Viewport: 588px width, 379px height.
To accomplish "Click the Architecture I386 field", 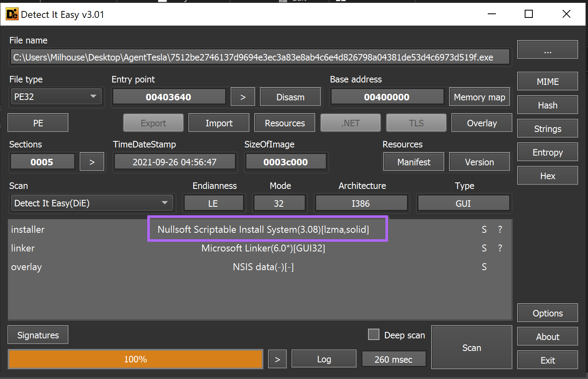I will tap(361, 203).
